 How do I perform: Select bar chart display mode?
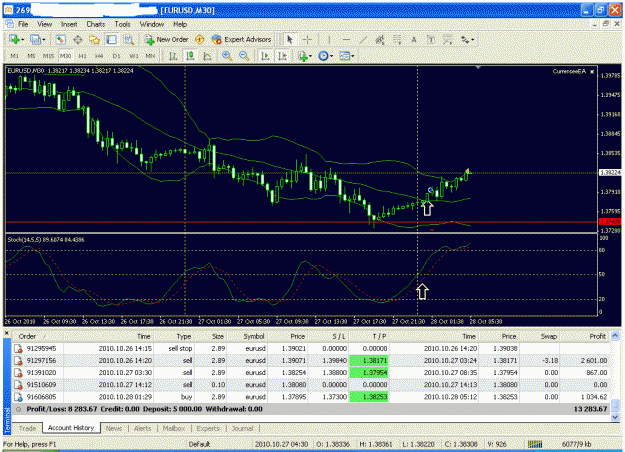click(173, 56)
